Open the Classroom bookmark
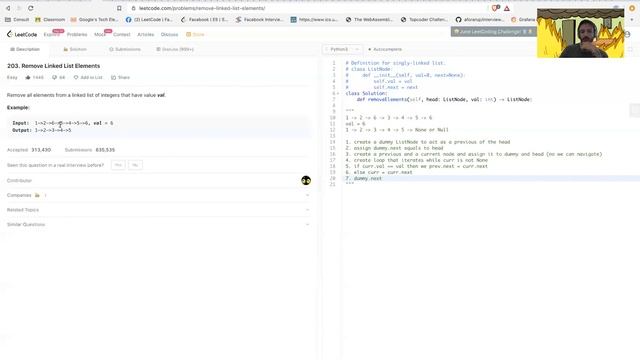The image size is (640, 360). tap(50, 19)
